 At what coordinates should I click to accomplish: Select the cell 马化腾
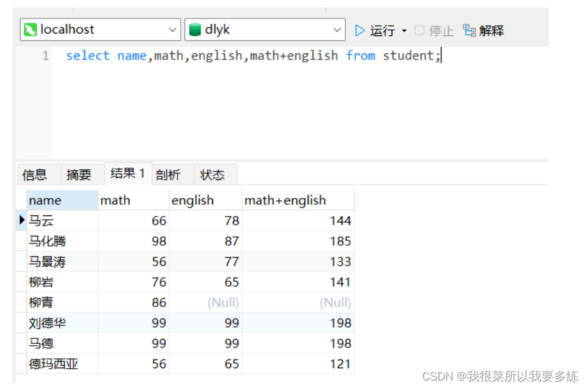pyautogui.click(x=62, y=241)
